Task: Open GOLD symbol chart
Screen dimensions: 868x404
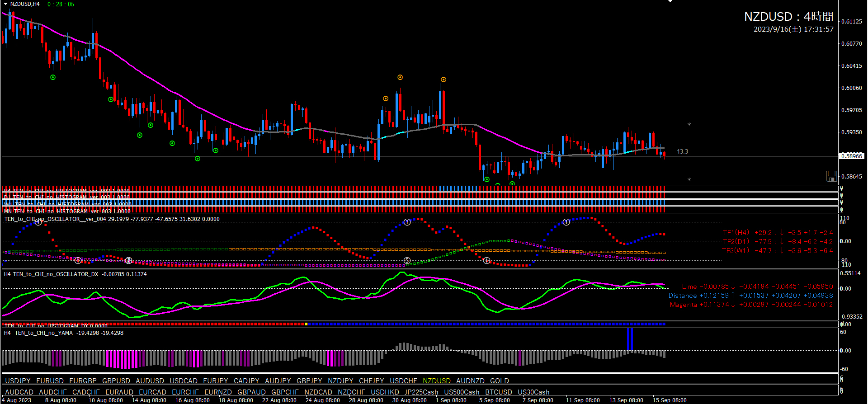Action: (500, 381)
